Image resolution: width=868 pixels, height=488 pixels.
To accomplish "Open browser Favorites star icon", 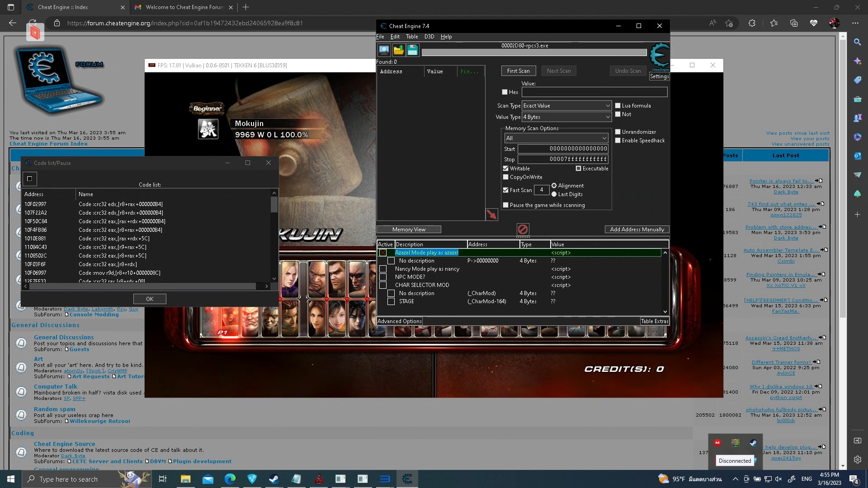I will click(x=774, y=23).
